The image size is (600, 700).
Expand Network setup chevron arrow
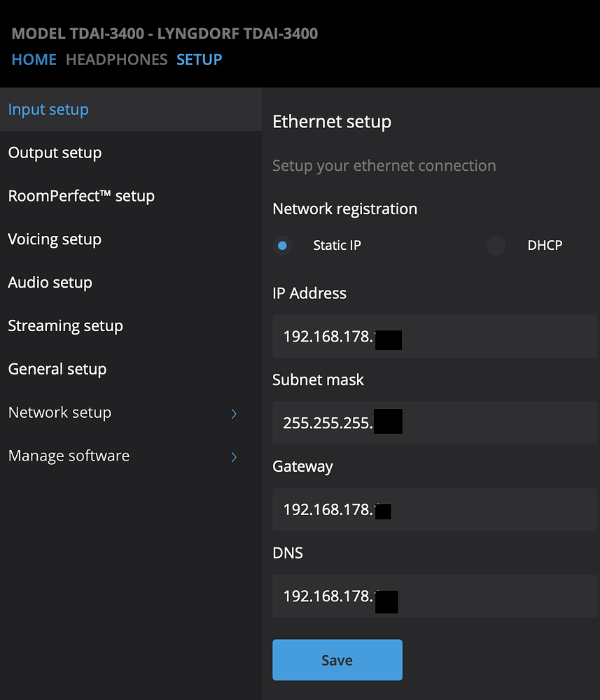point(234,414)
